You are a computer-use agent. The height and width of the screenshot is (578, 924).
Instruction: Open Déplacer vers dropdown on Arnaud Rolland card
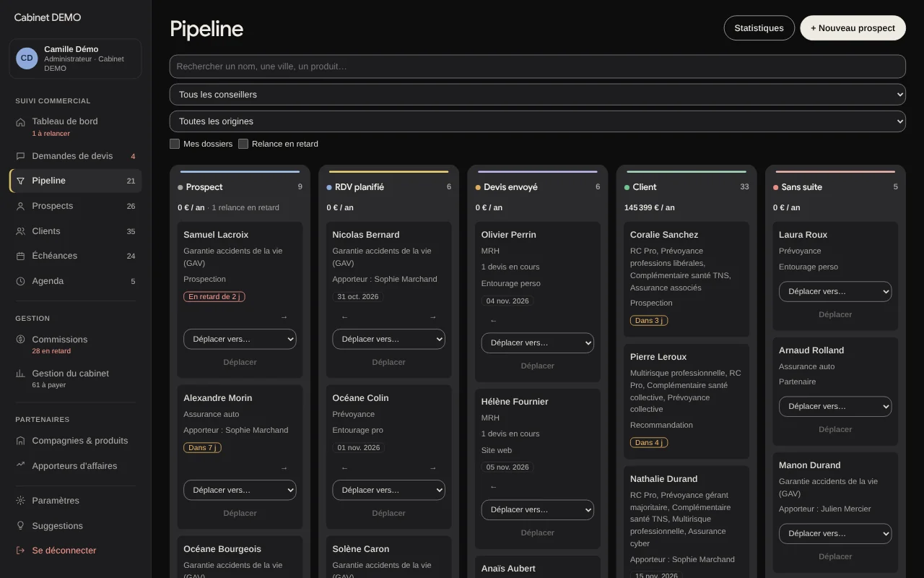point(835,407)
